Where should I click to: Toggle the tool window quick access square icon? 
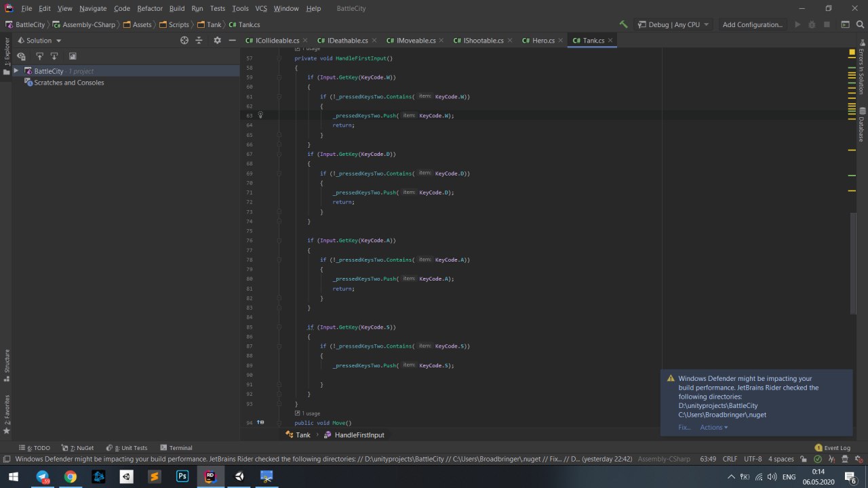(x=6, y=459)
